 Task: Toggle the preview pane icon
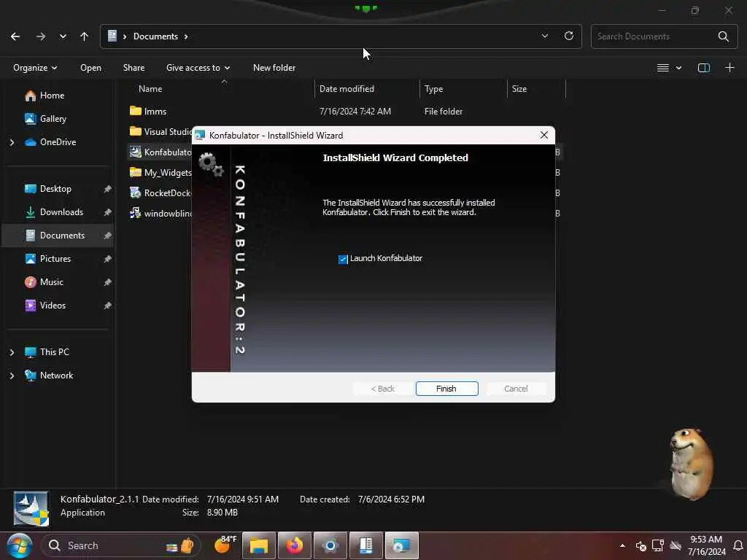click(x=704, y=68)
